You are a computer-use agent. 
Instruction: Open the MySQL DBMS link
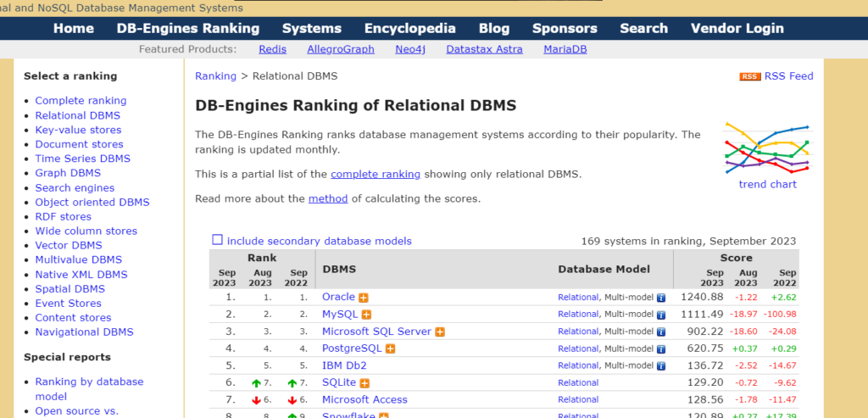pyautogui.click(x=340, y=315)
